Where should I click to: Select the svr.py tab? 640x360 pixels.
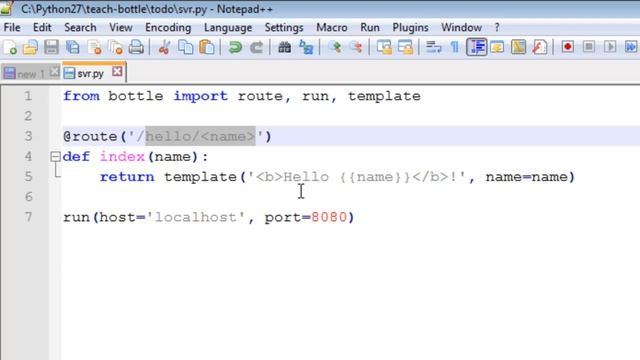click(x=91, y=73)
